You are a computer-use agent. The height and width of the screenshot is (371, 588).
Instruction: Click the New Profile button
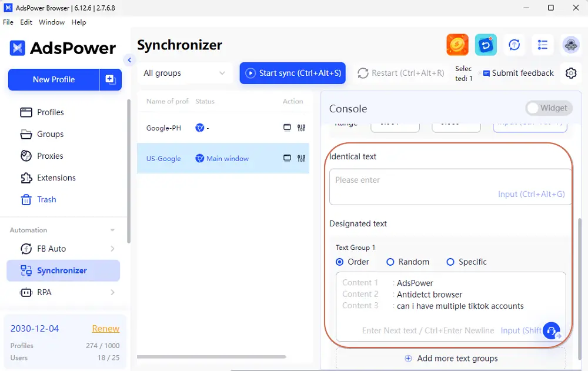[54, 79]
